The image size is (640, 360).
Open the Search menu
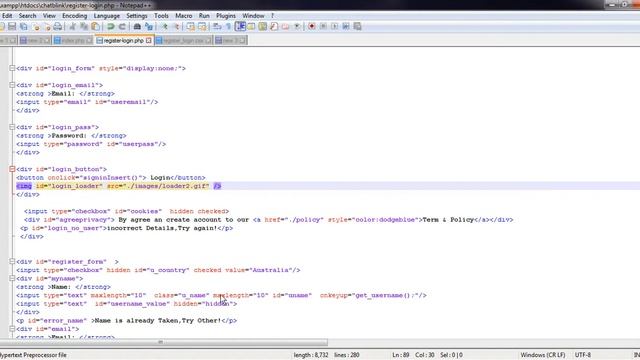pyautogui.click(x=27, y=16)
